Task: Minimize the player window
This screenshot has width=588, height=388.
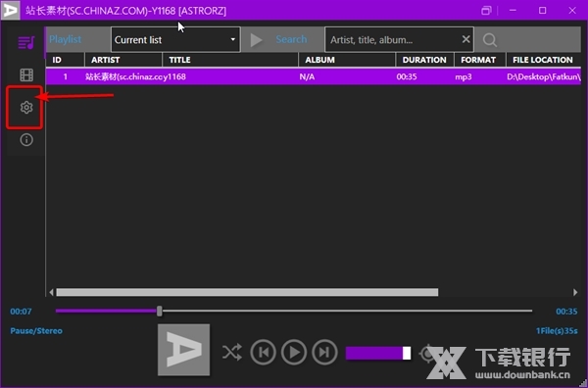Action: coord(513,10)
